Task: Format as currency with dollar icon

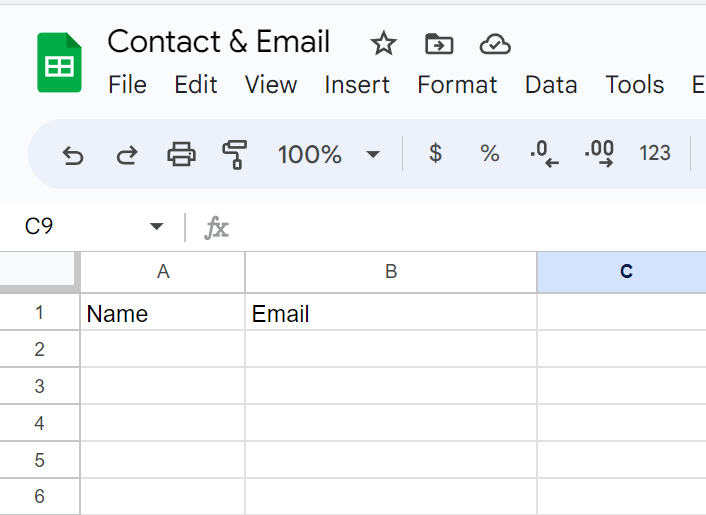Action: 435,153
